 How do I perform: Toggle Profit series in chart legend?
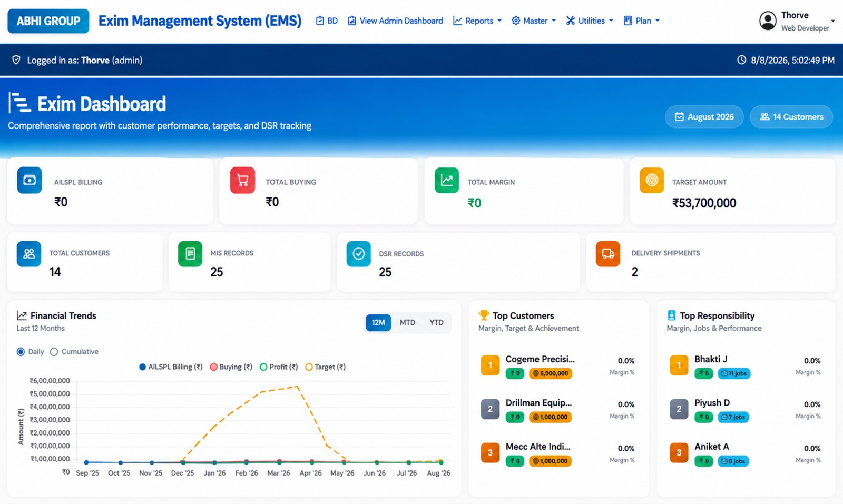point(279,367)
